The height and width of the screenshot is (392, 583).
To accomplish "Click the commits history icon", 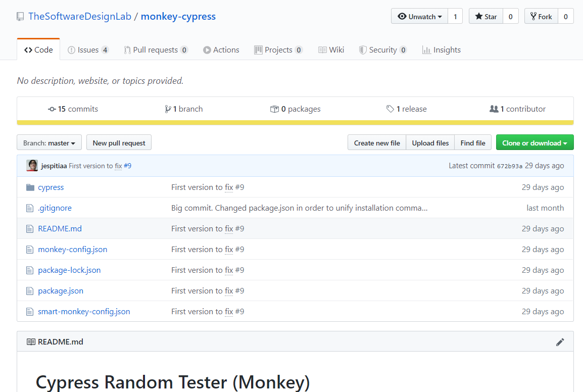I will [x=52, y=109].
